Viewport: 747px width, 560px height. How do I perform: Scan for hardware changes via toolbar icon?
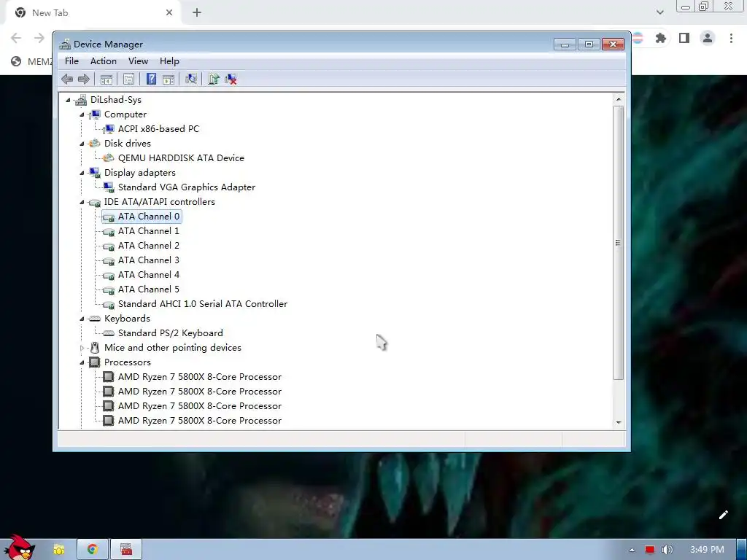click(191, 79)
